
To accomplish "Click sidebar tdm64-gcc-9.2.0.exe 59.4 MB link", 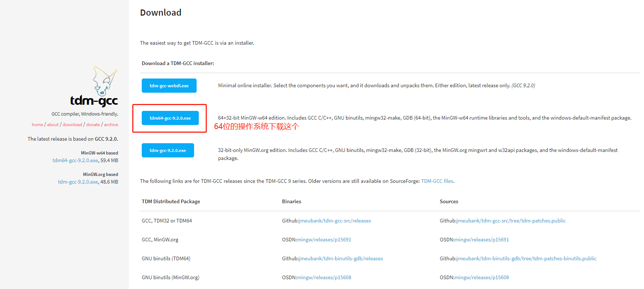I will [75, 160].
